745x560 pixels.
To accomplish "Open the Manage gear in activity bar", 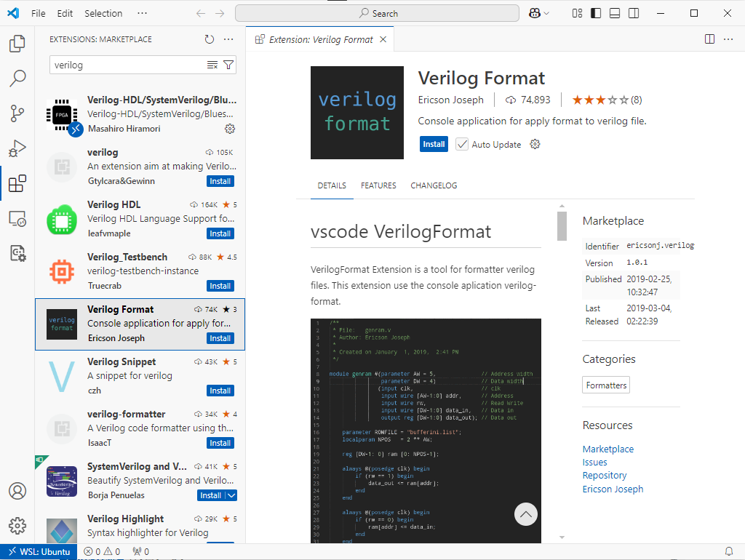I will coord(17,526).
